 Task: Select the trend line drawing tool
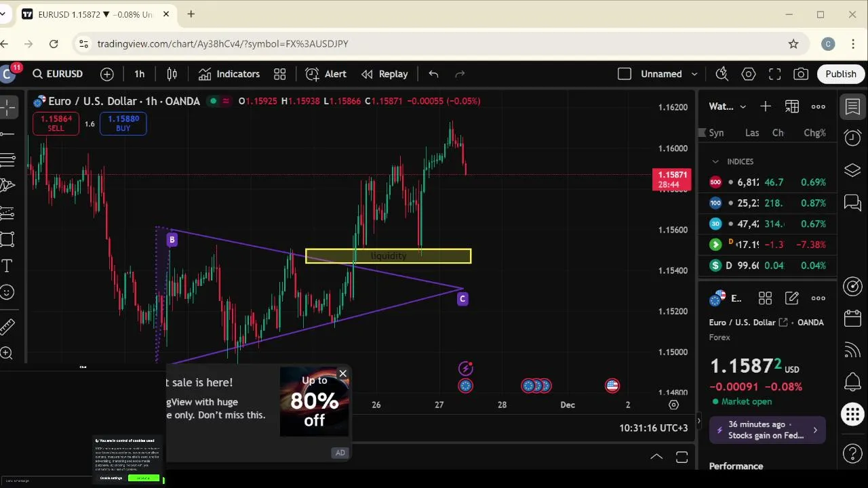coord(7,134)
